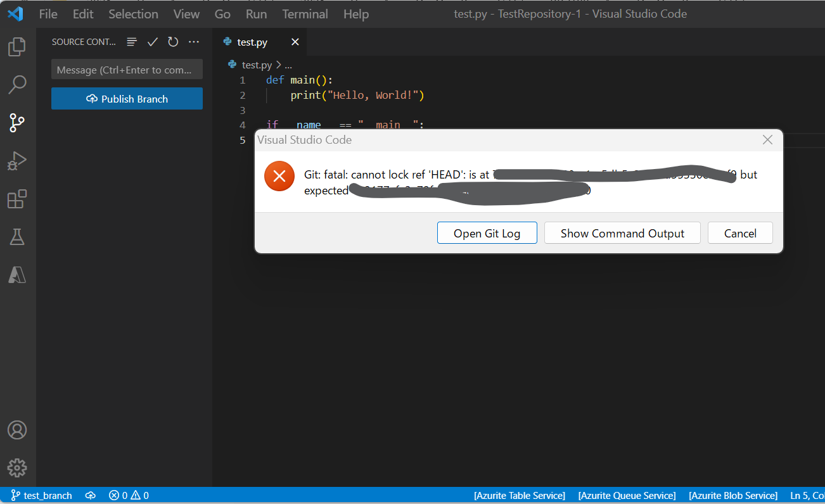Click the VS Code logo icon

tap(15, 13)
